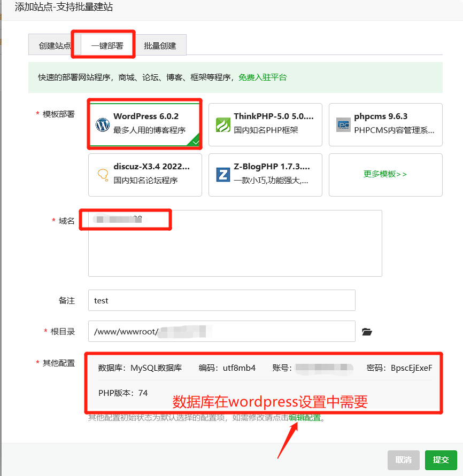Click the 取消 cancel button
Viewport: 463px width, 476px height.
coord(404,460)
